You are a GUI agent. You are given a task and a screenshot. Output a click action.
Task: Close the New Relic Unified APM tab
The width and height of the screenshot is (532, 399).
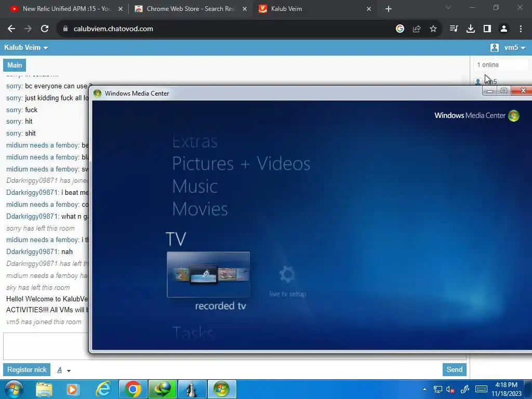click(121, 9)
